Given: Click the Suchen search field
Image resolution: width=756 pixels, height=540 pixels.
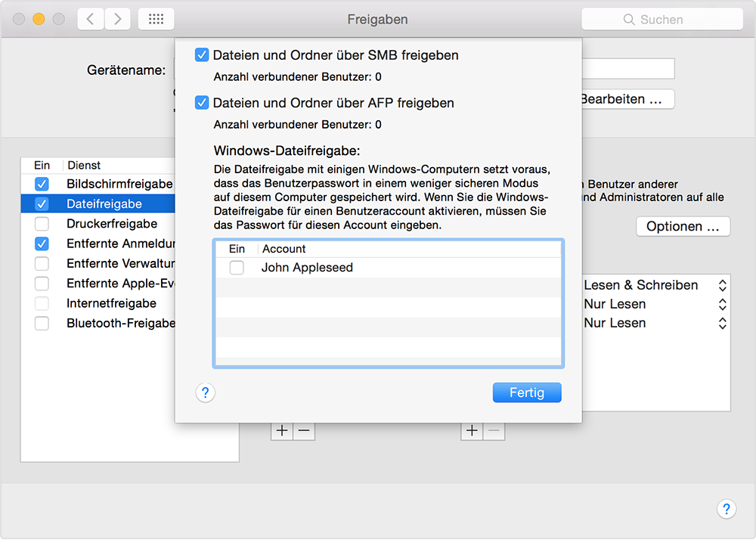Looking at the screenshot, I should coord(661,20).
